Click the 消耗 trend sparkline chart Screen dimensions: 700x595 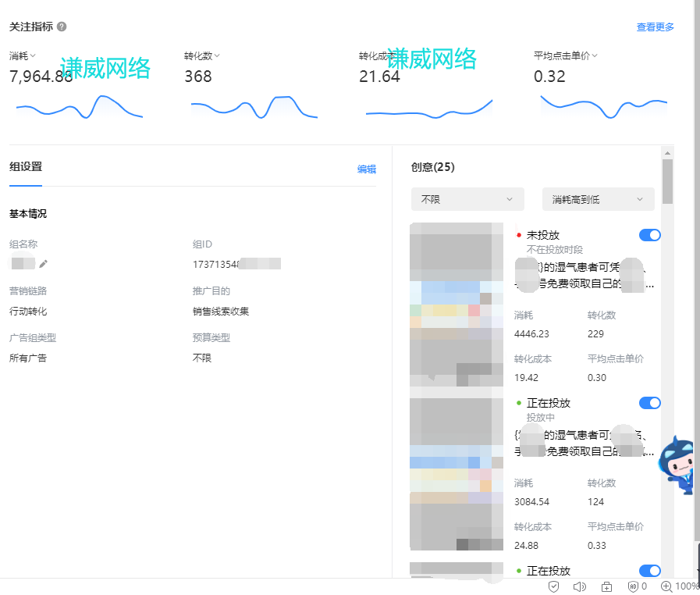pyautogui.click(x=80, y=107)
